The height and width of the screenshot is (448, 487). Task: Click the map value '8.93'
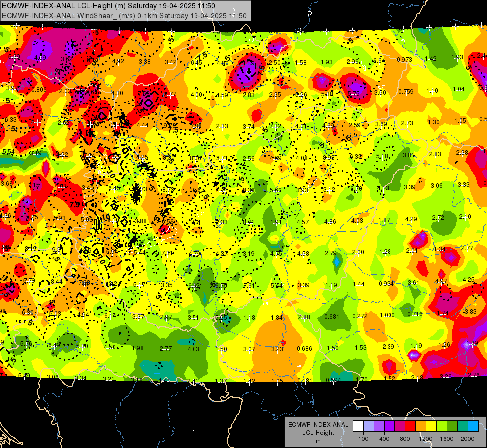point(329,157)
